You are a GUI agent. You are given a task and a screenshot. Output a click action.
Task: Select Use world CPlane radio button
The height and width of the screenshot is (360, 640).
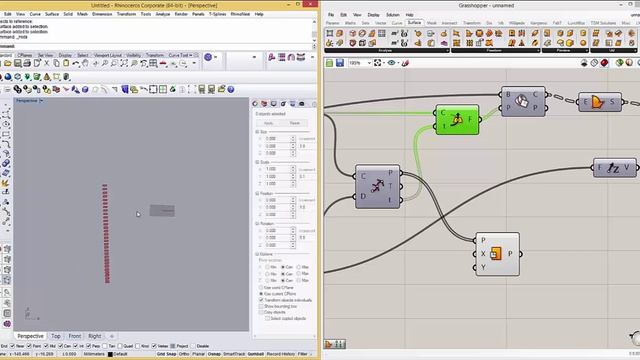pos(262,288)
